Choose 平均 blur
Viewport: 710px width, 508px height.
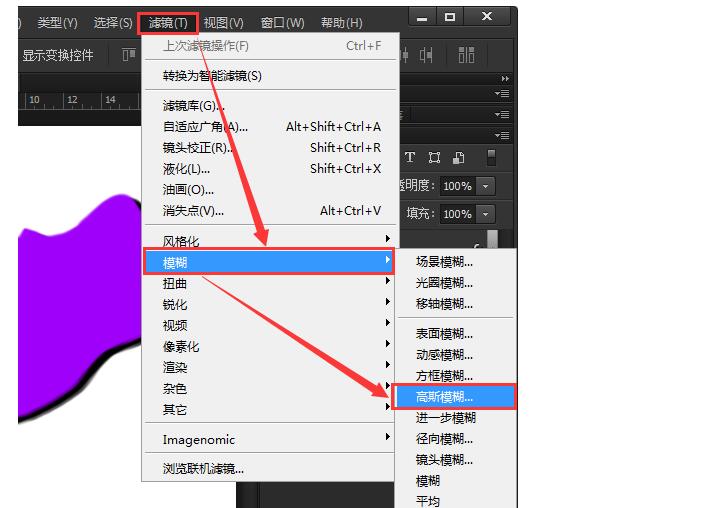(456, 501)
